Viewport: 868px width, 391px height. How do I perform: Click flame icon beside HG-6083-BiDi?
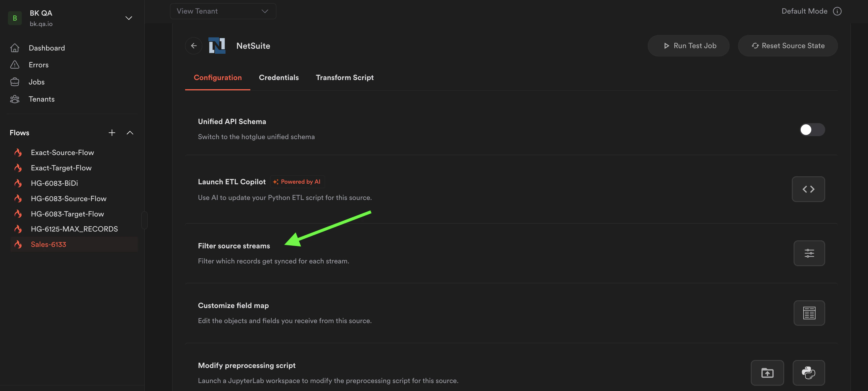tap(18, 183)
